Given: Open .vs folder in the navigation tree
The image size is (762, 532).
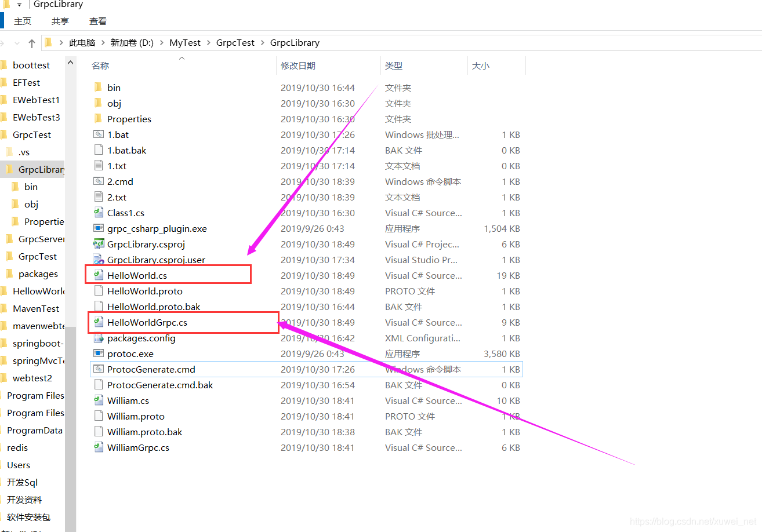Looking at the screenshot, I should click(x=24, y=152).
